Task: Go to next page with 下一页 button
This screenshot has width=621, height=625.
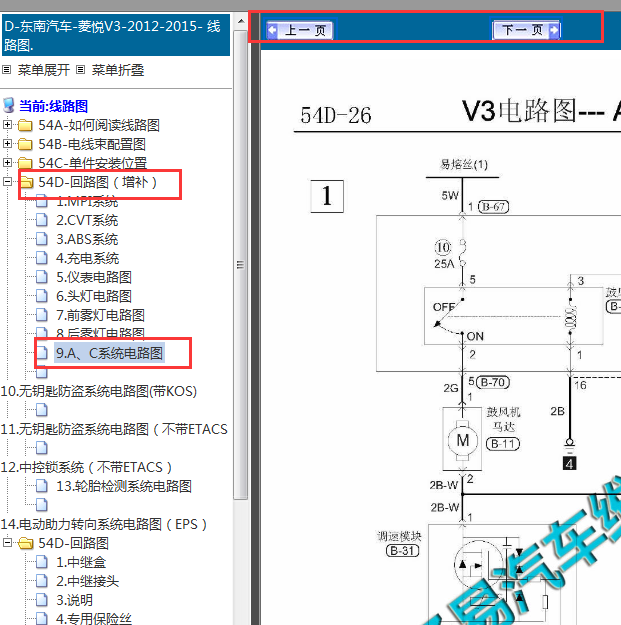Action: click(526, 29)
